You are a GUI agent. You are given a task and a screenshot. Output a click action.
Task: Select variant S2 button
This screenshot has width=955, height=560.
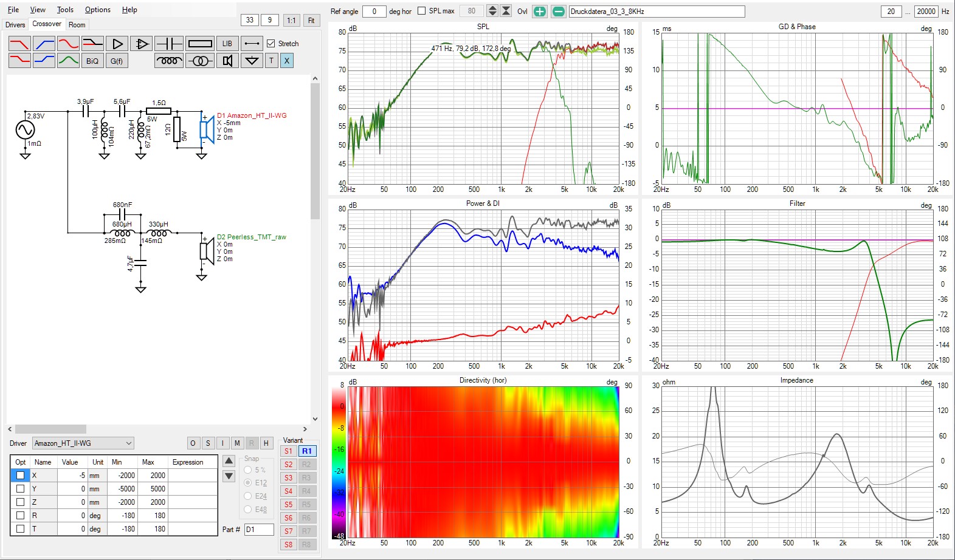click(x=288, y=465)
